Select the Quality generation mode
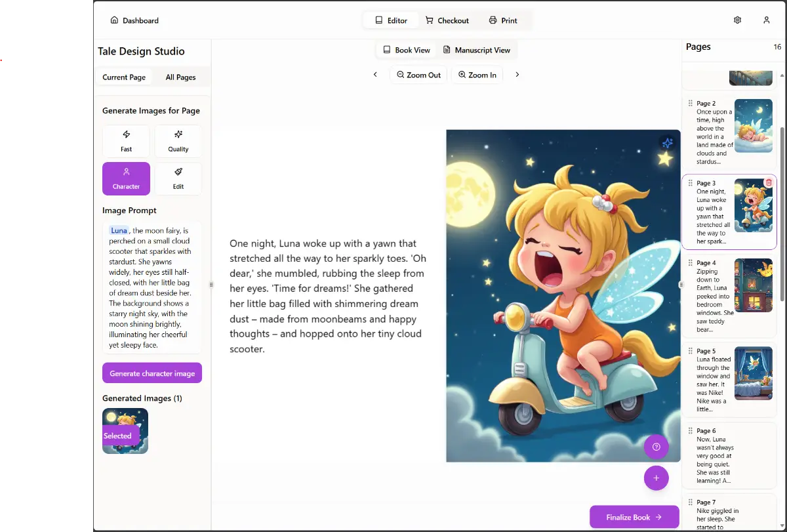Image resolution: width=787 pixels, height=532 pixels. coord(178,141)
